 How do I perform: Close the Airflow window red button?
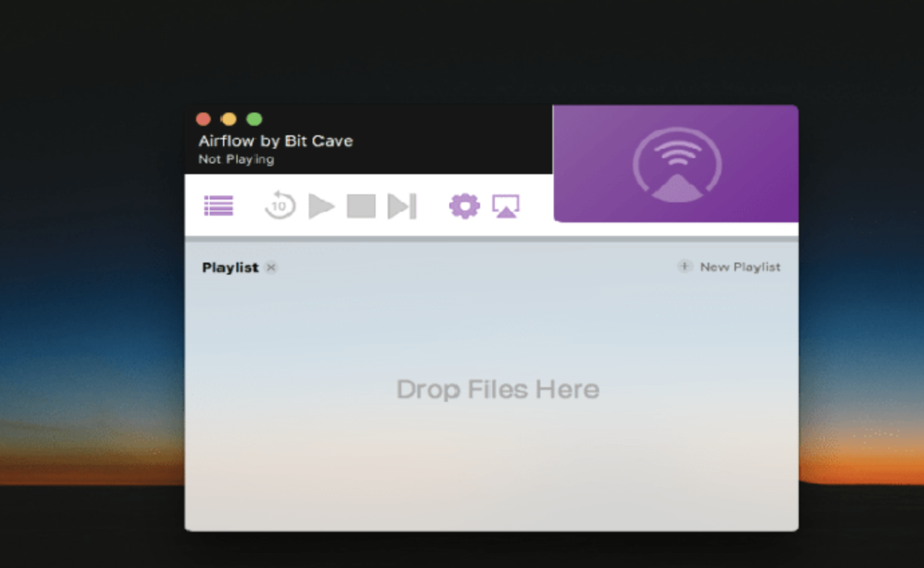pyautogui.click(x=204, y=119)
